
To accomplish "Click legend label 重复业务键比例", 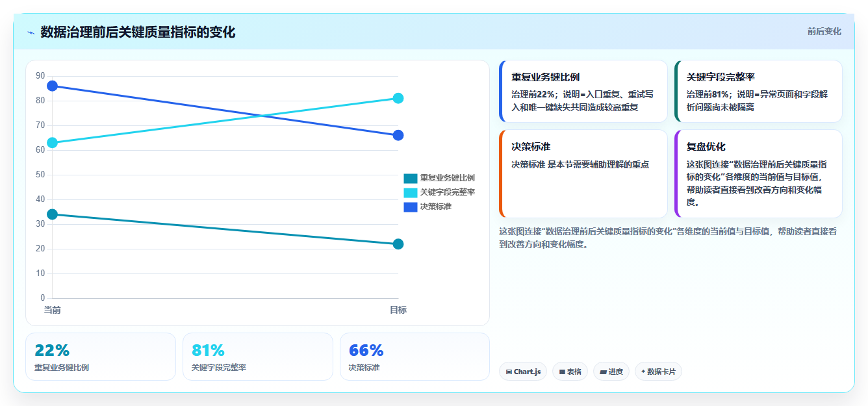I will pos(447,178).
